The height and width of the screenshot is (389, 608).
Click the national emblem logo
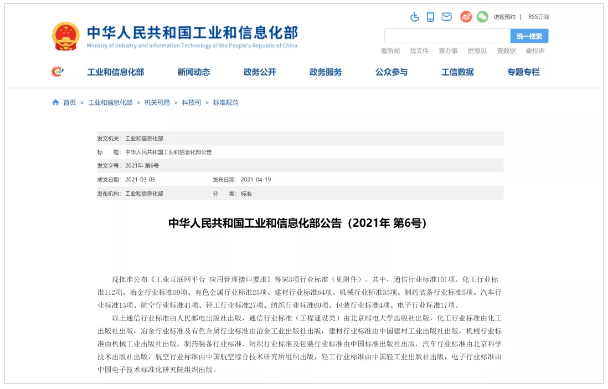point(66,36)
